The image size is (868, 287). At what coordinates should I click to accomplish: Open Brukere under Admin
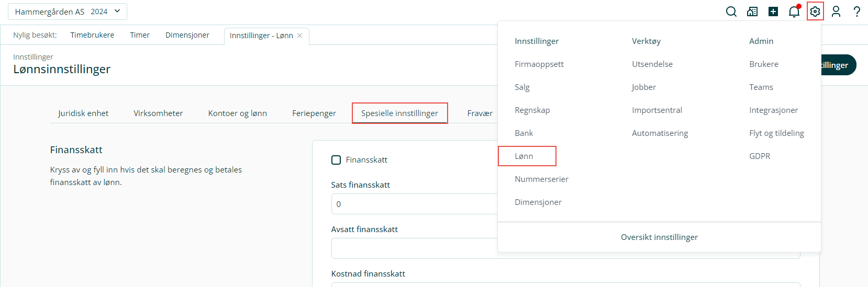click(x=764, y=64)
